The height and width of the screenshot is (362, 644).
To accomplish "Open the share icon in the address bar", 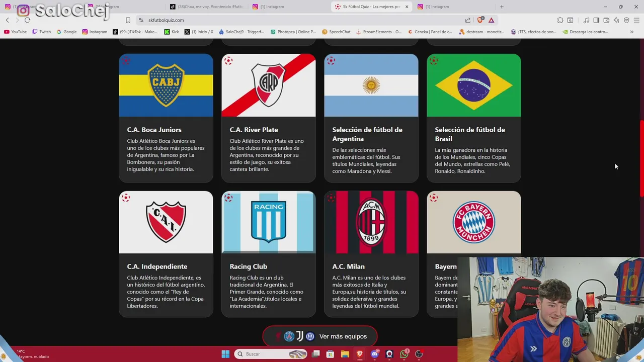I will pyautogui.click(x=468, y=20).
